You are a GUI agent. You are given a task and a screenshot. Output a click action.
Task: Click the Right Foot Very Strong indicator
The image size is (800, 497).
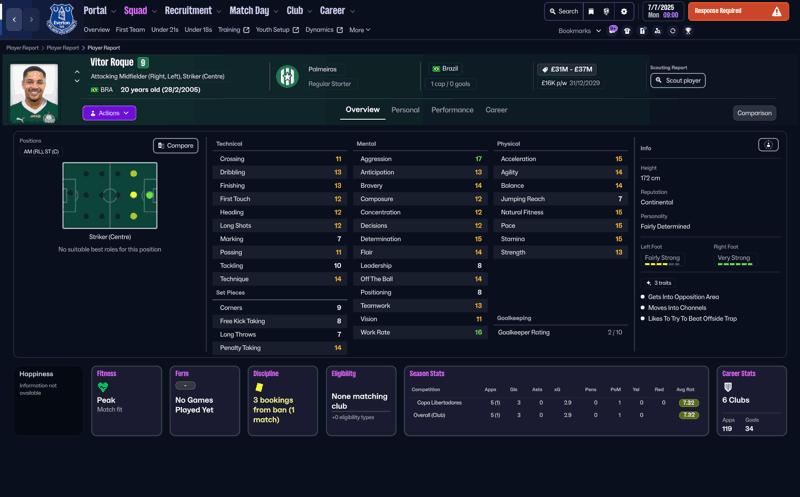pyautogui.click(x=735, y=260)
